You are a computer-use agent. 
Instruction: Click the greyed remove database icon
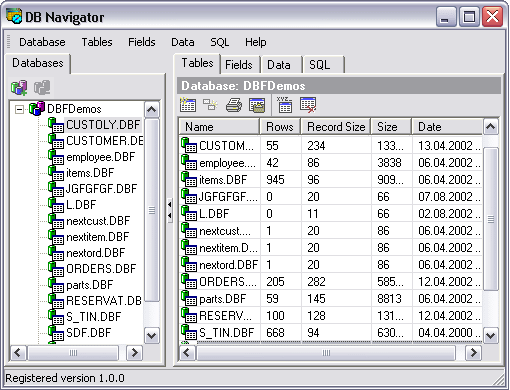(x=42, y=88)
